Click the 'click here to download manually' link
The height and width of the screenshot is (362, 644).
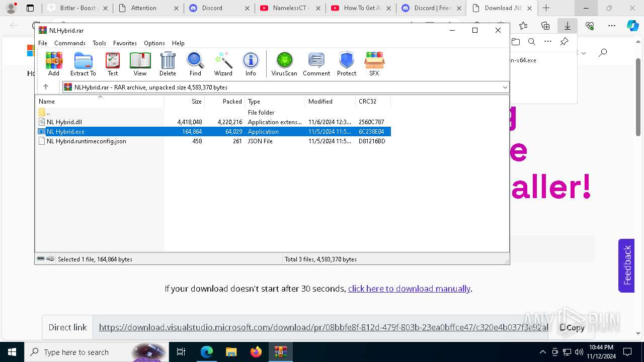point(409,289)
